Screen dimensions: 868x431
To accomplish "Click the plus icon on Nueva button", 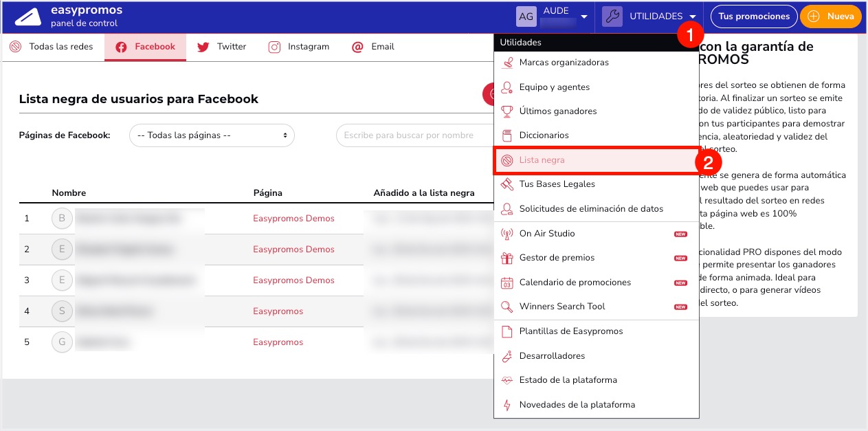I will 814,16.
